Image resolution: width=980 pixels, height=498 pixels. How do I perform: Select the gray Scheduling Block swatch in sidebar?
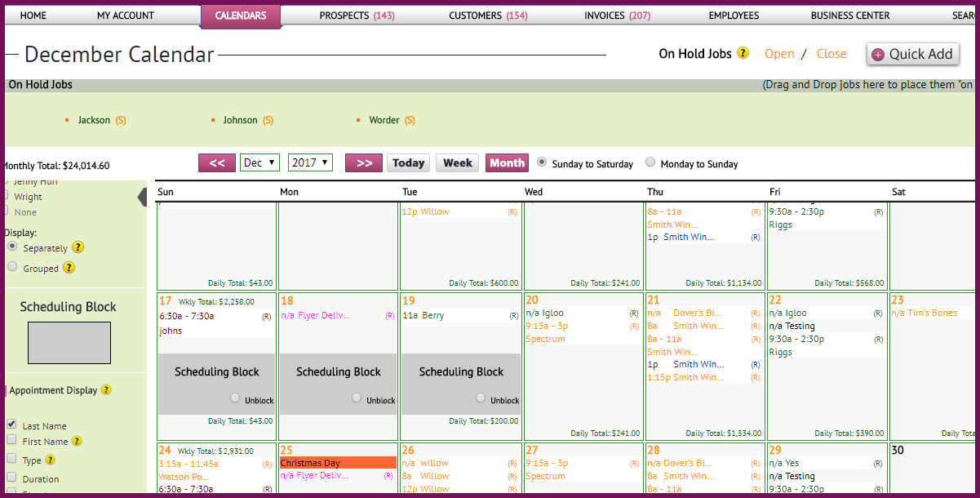[69, 343]
